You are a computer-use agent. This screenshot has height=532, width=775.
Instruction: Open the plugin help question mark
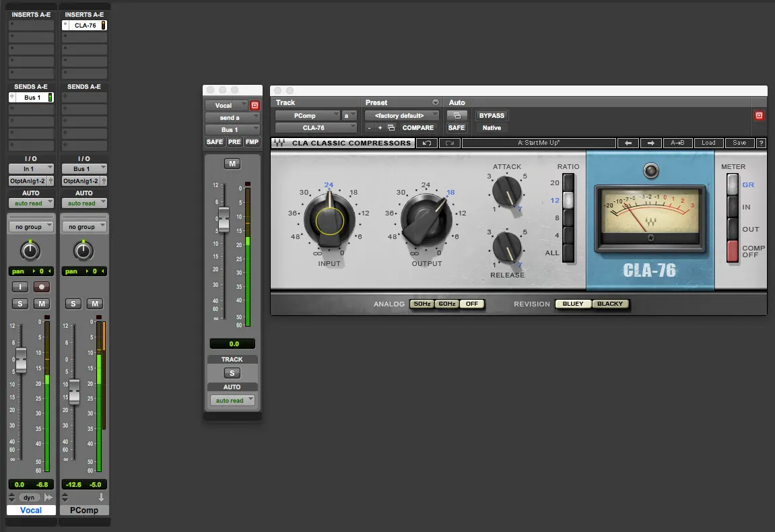point(761,143)
